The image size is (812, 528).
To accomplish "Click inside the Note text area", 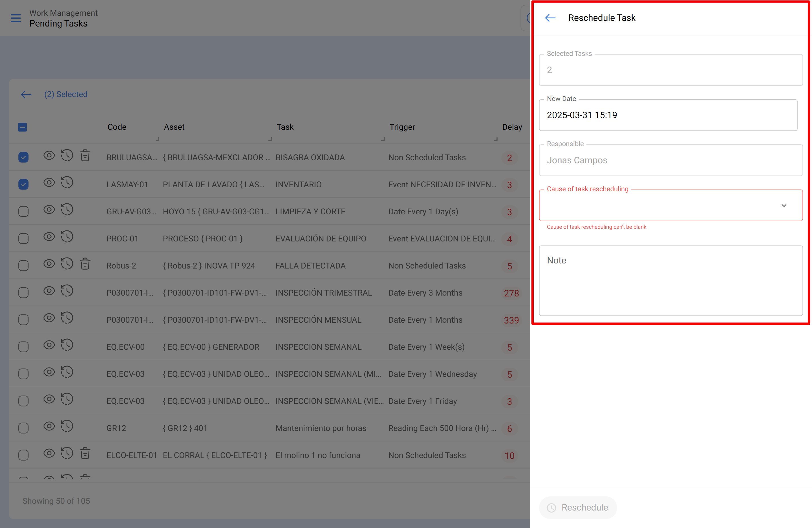I will click(x=670, y=280).
